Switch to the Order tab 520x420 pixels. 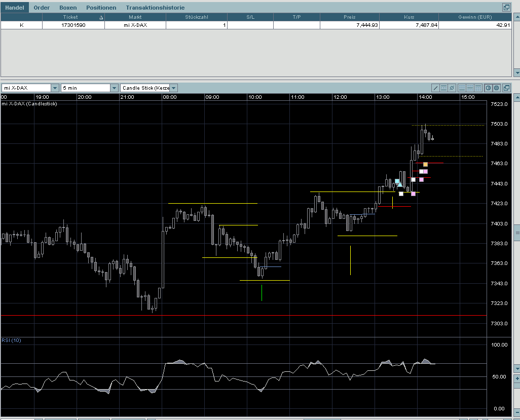42,7
